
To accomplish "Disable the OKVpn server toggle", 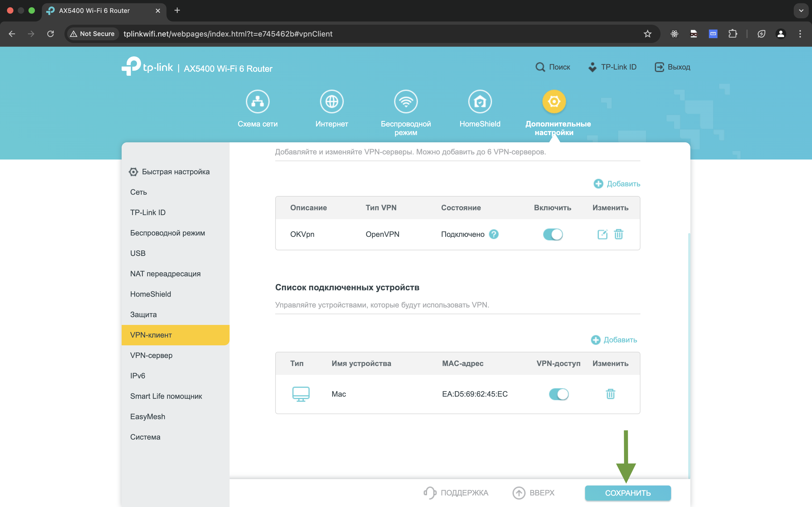I will [x=553, y=234].
